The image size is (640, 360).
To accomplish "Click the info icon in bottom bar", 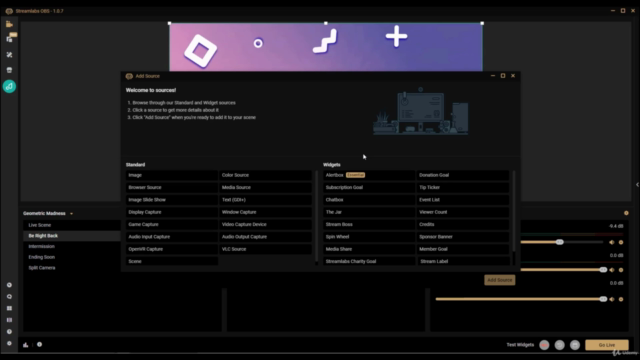I will coord(39,344).
